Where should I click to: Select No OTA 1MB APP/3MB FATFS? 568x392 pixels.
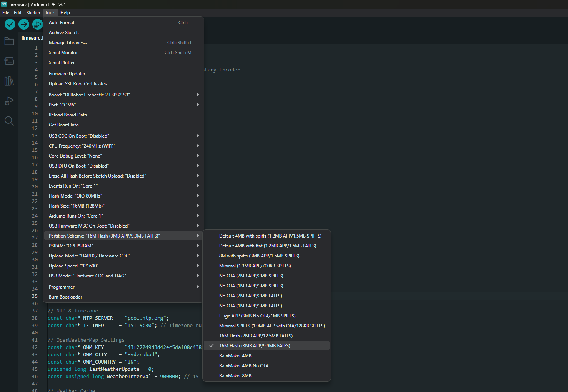point(267,306)
